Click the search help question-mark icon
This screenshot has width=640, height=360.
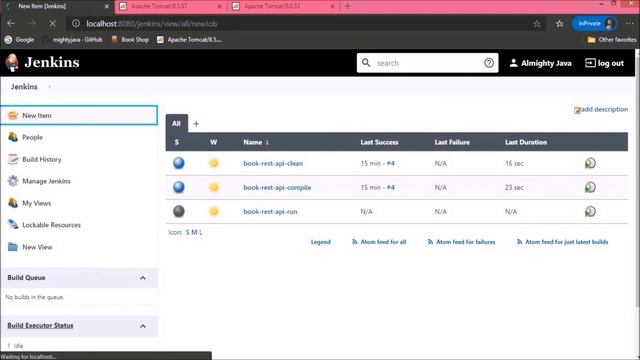point(489,63)
